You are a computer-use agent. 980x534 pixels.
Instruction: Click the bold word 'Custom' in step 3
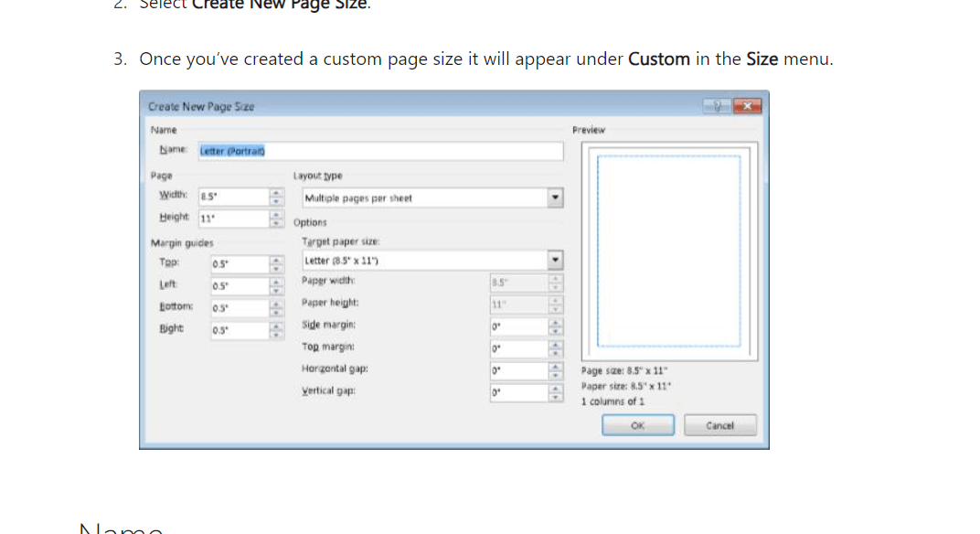pos(659,59)
